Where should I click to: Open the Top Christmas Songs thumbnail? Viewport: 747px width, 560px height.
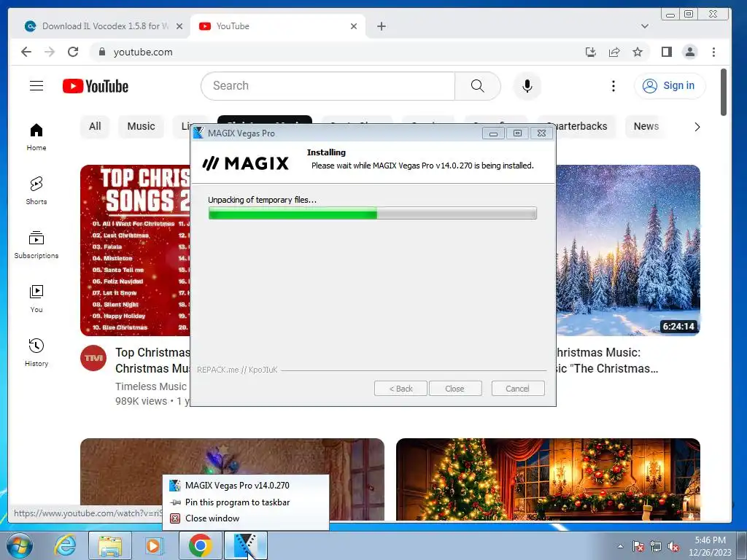135,250
